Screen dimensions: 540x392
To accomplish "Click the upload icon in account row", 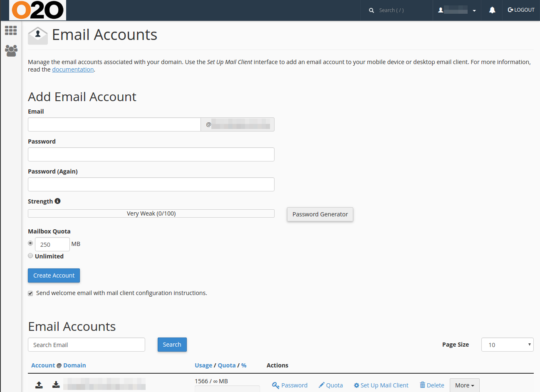I will 39,385.
